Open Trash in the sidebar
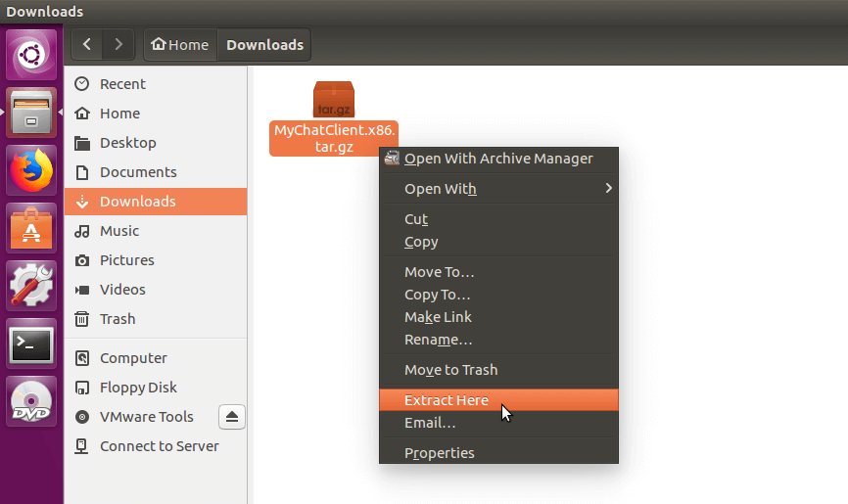The height and width of the screenshot is (504, 848). pos(118,319)
